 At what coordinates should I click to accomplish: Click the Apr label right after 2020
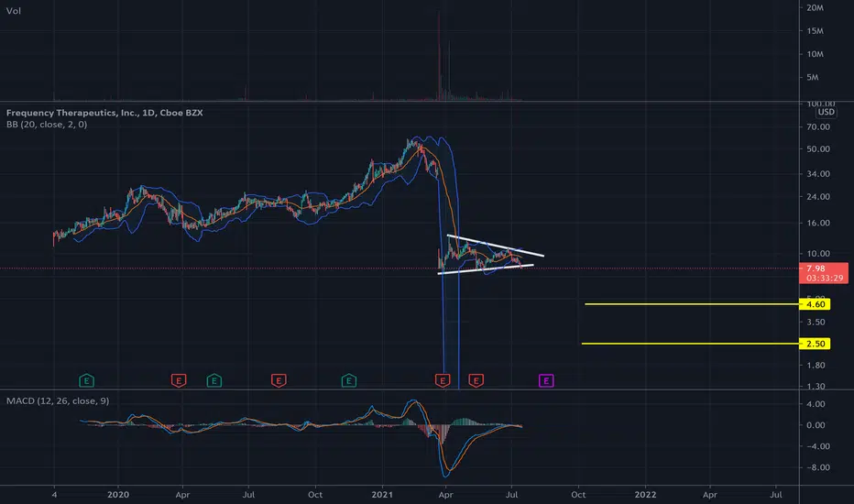[182, 495]
